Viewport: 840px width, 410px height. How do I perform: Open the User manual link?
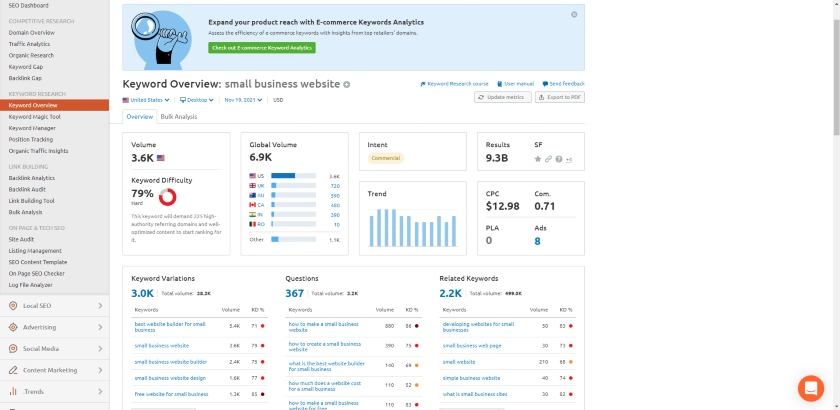515,84
